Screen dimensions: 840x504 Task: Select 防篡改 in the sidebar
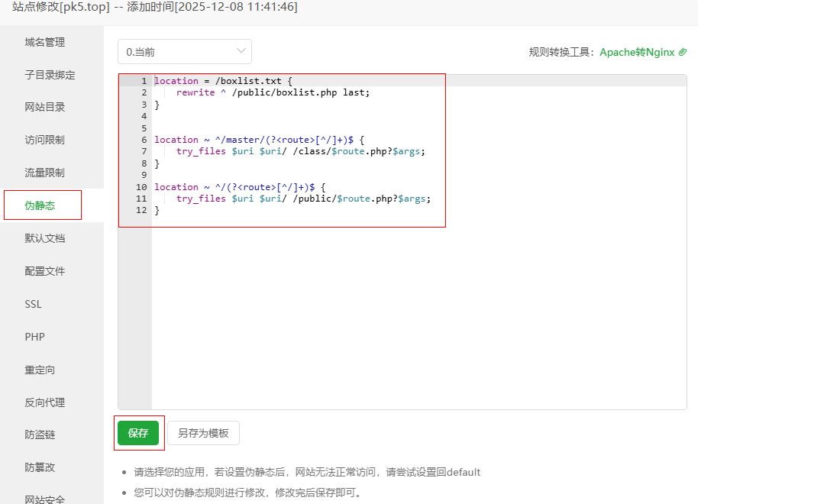coord(40,467)
